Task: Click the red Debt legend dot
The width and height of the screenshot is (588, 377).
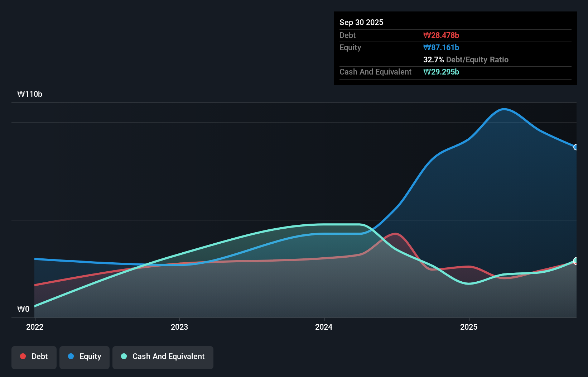Action: click(x=22, y=356)
